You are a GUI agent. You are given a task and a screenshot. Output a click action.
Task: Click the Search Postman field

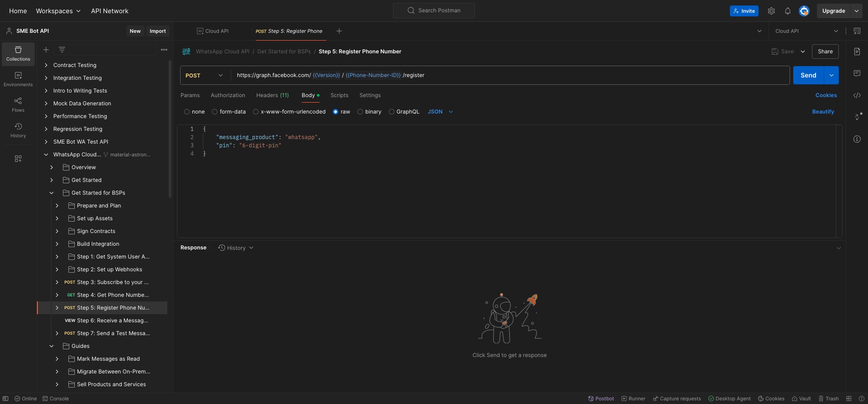point(434,10)
